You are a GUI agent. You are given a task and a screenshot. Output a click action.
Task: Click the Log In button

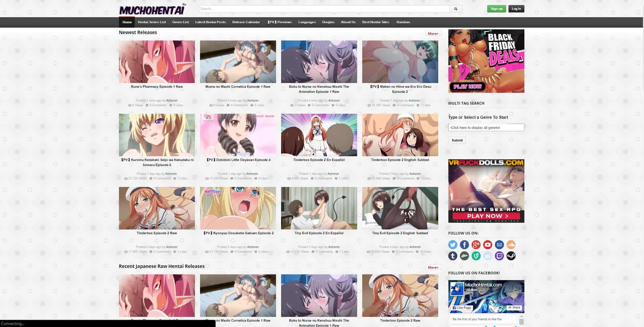click(x=516, y=9)
